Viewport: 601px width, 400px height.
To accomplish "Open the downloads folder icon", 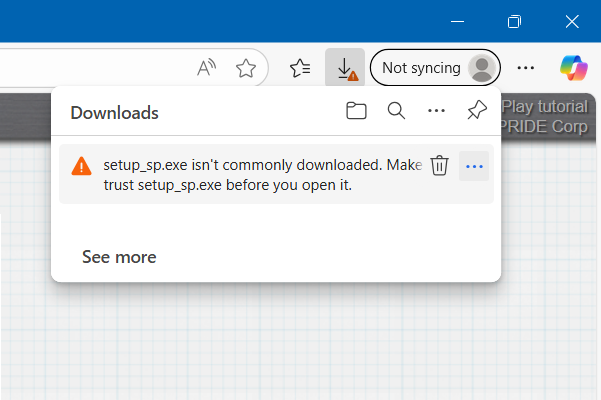I will [x=356, y=112].
